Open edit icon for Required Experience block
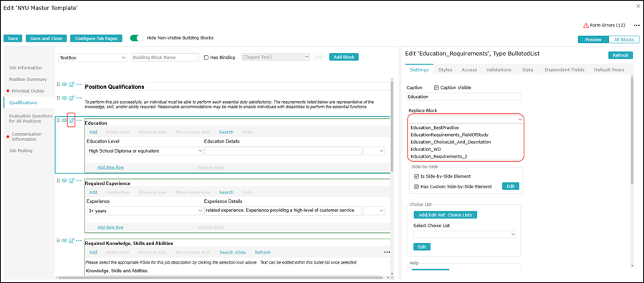The width and height of the screenshot is (644, 283). point(71,181)
